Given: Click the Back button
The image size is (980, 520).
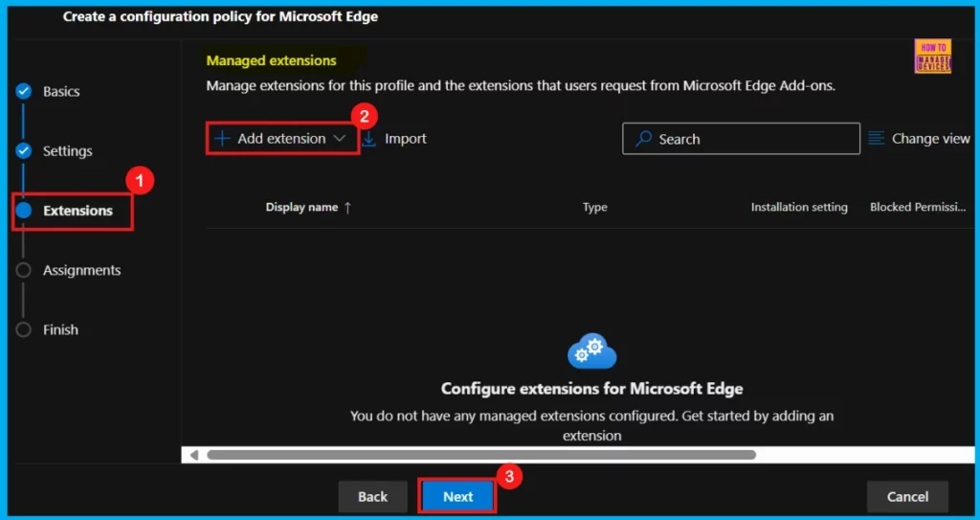Looking at the screenshot, I should pos(372,497).
